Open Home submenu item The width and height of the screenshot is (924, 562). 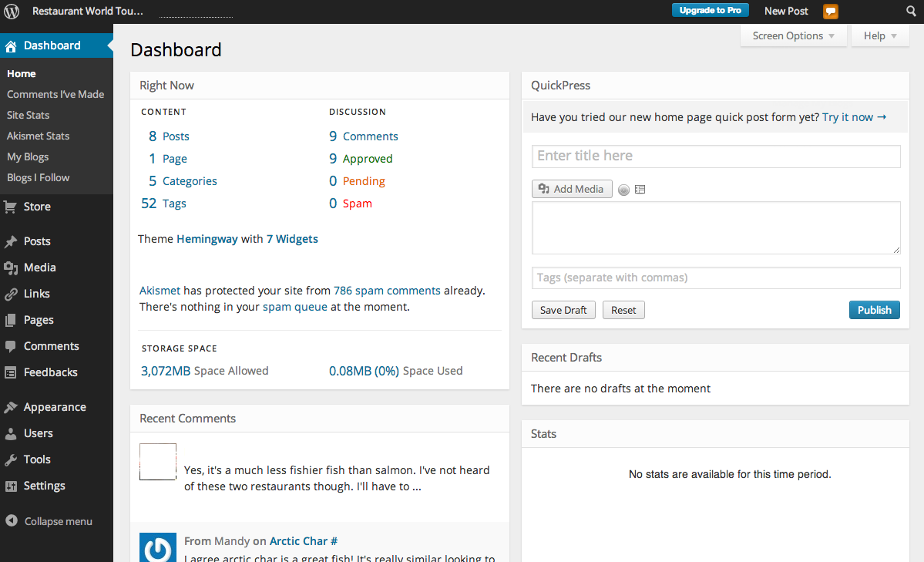[x=22, y=74]
